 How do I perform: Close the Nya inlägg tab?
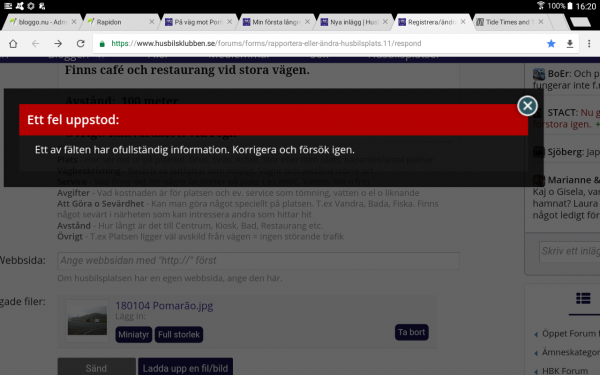pyautogui.click(x=385, y=22)
